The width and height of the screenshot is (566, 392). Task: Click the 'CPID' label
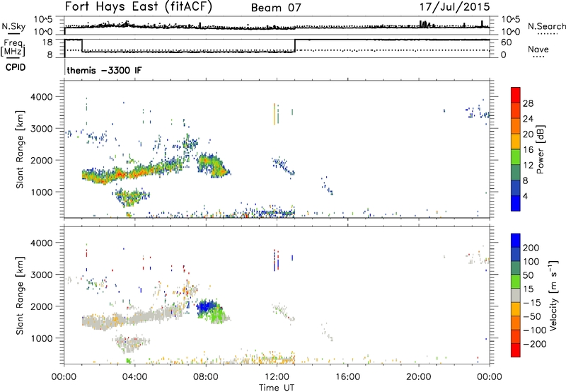pos(16,67)
